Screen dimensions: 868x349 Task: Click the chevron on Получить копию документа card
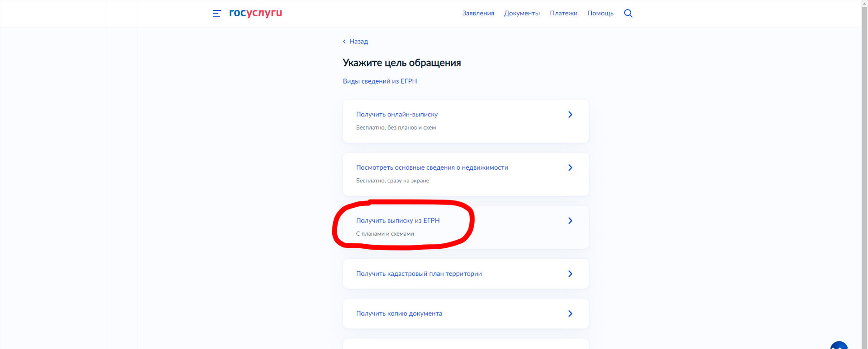point(570,313)
